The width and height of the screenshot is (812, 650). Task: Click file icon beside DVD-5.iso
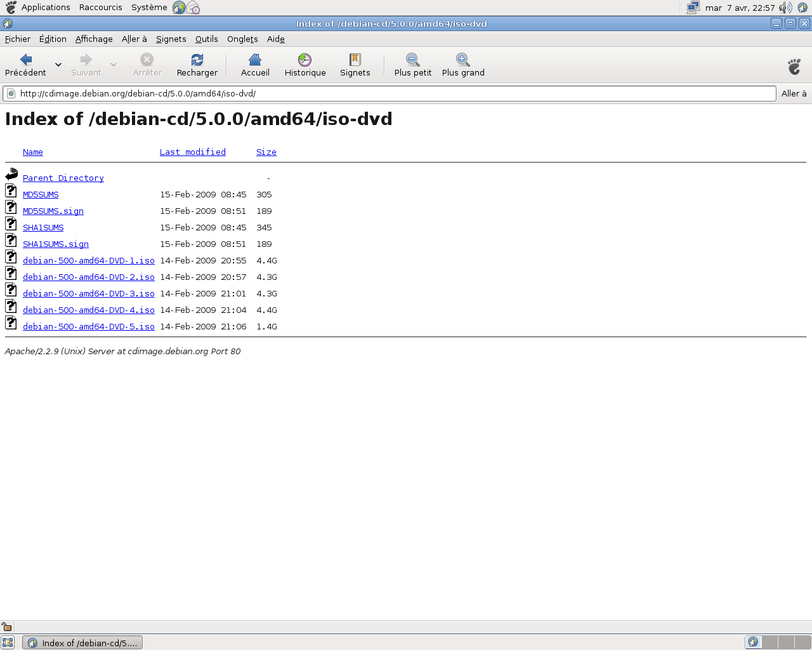click(x=11, y=322)
